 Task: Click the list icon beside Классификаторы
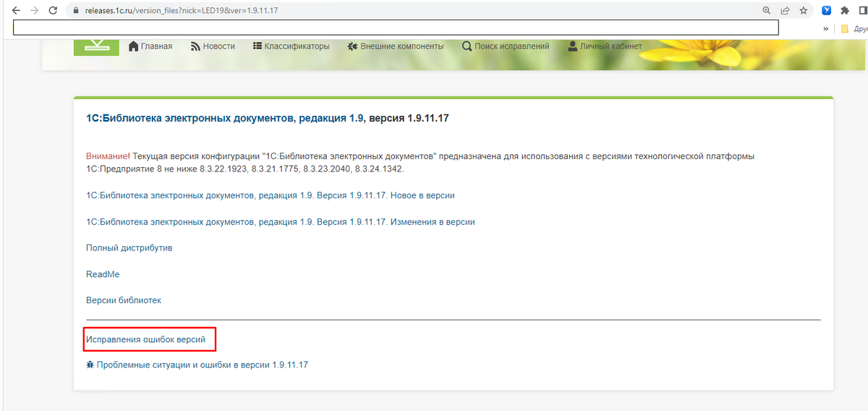257,46
